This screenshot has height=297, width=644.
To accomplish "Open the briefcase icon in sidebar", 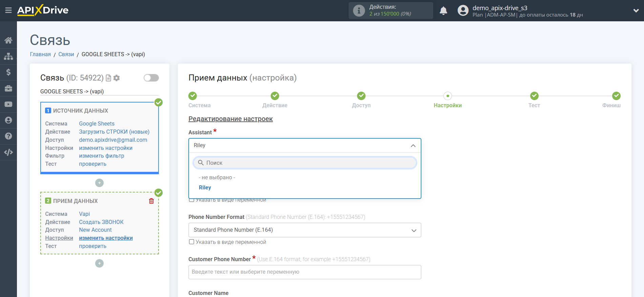I will 8,88.
